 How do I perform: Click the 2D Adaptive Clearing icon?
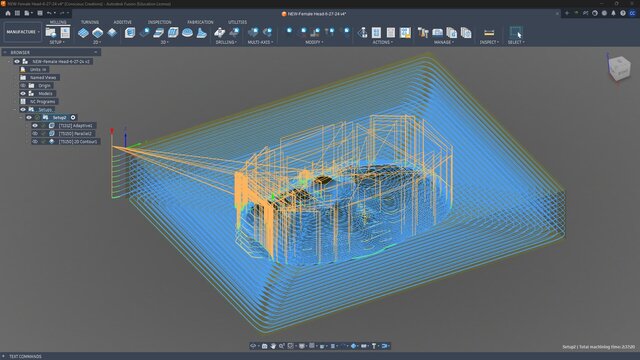pos(83,33)
